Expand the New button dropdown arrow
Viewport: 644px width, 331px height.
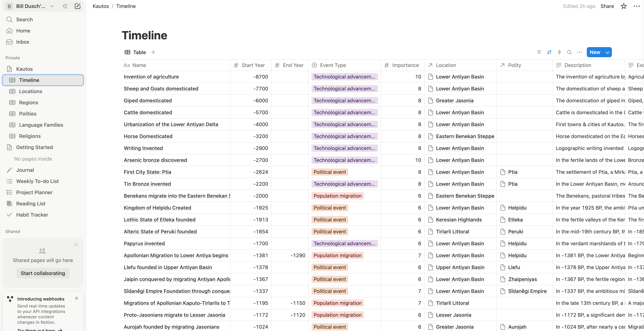pyautogui.click(x=608, y=52)
